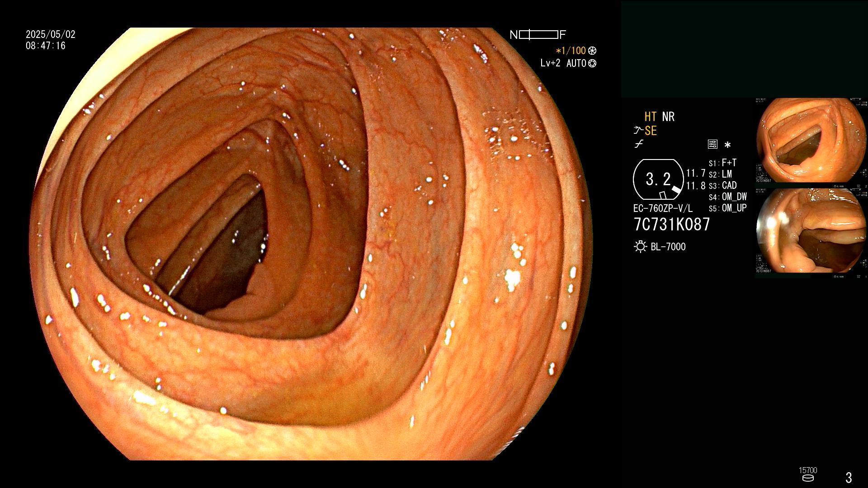Select the yellow SE enhancement label
This screenshot has height=488, width=868.
[651, 131]
